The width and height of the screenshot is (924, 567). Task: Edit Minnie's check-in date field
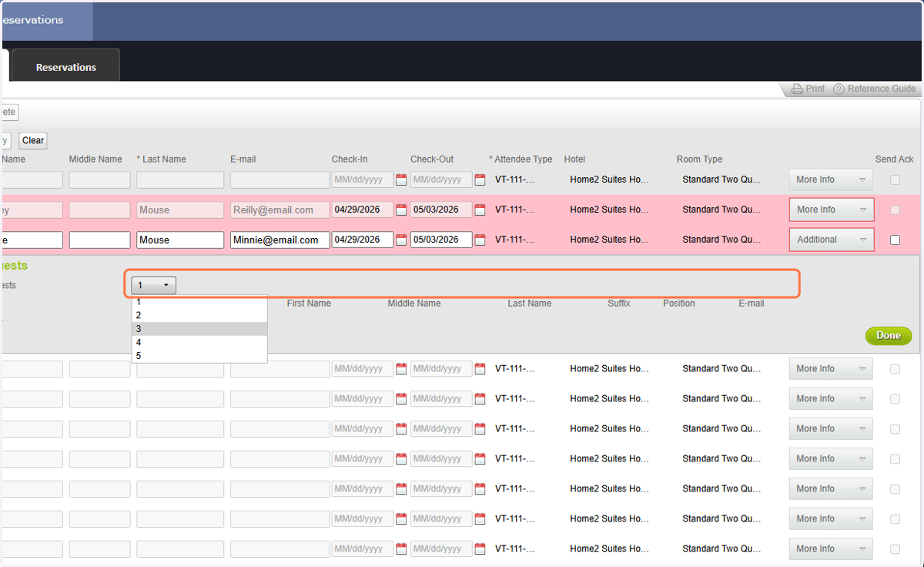coord(363,240)
